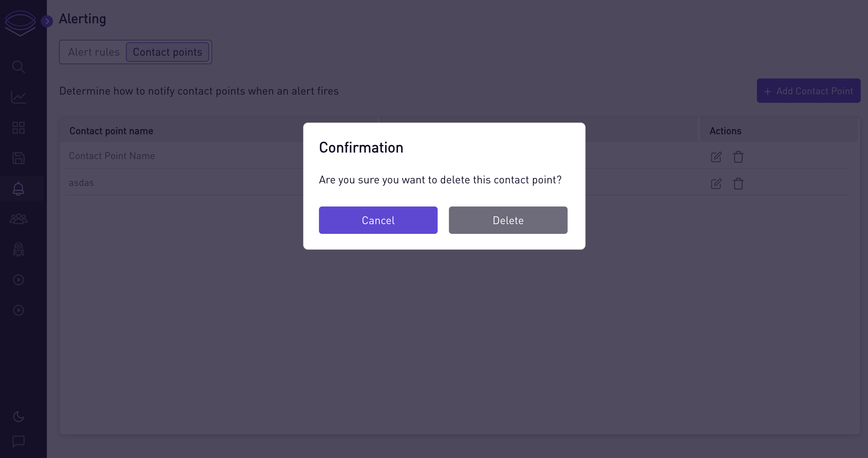The width and height of the screenshot is (868, 458).
Task: Expand the sidebar with the arrow chevron
Action: click(x=47, y=21)
